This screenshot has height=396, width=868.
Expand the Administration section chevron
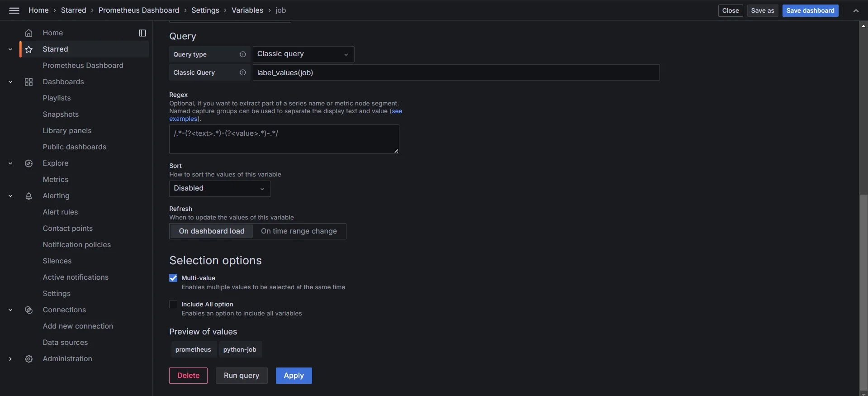pyautogui.click(x=10, y=359)
